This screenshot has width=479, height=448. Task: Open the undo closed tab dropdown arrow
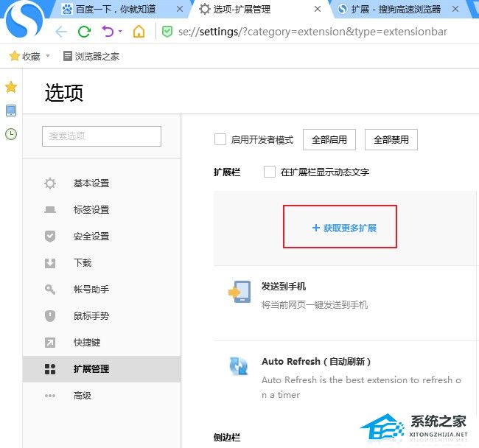point(120,32)
